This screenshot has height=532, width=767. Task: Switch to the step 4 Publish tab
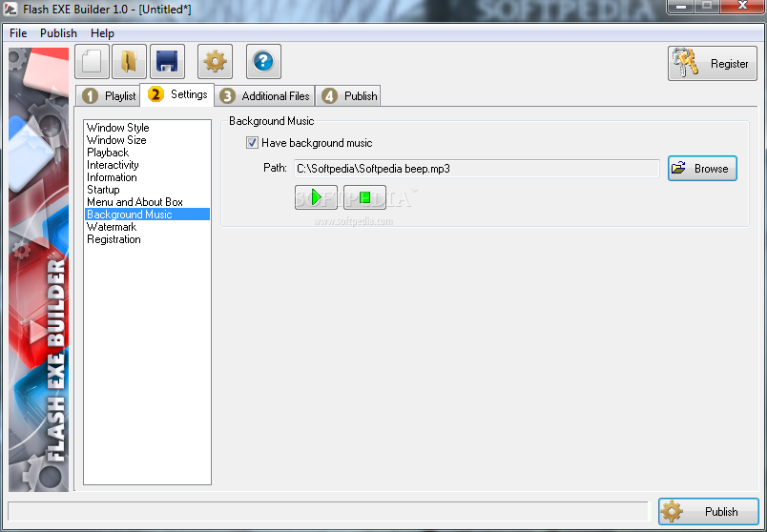[348, 96]
